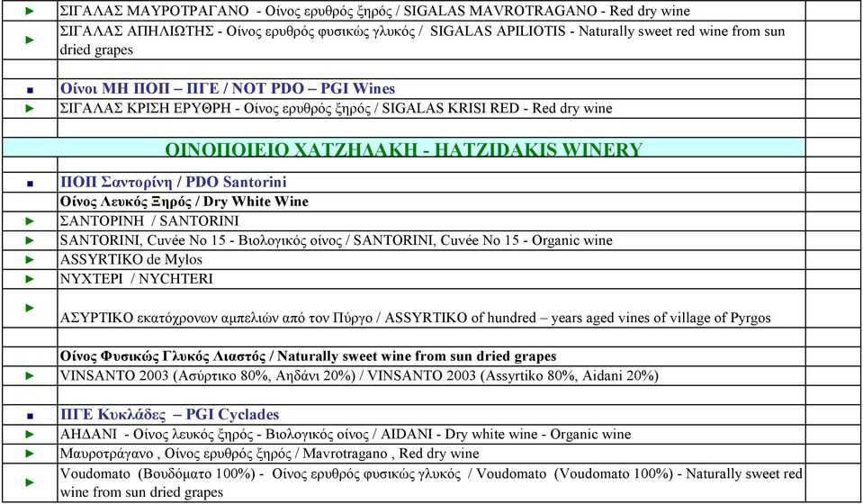Viewport: 863px width, 504px height.
Task: Click the blue square bullet beside PDO Santorini
Action: click(31, 184)
